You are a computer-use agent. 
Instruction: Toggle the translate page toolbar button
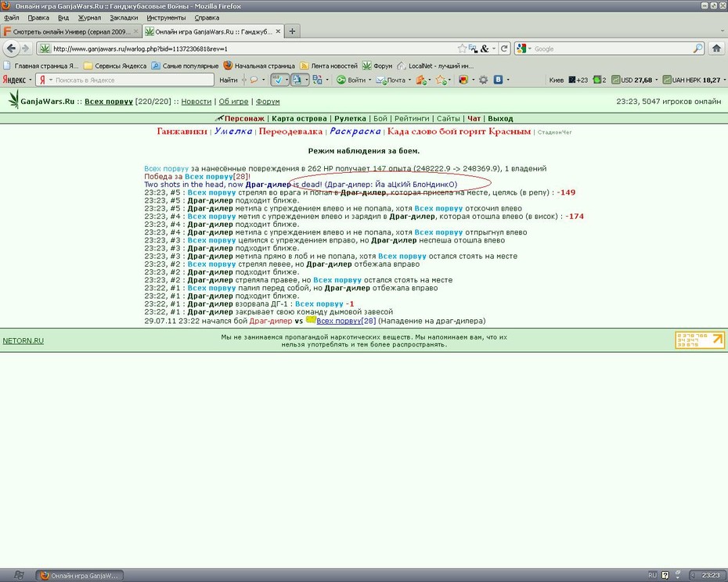pyautogui.click(x=297, y=80)
